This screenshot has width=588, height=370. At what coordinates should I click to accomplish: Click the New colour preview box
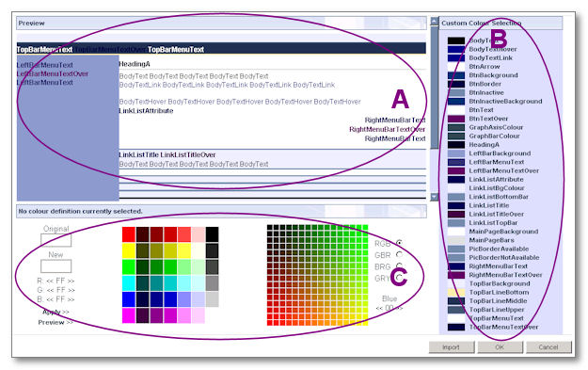click(56, 266)
